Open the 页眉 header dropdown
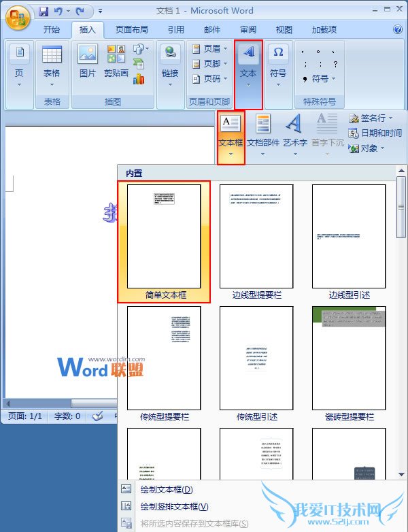 pyautogui.click(x=210, y=49)
